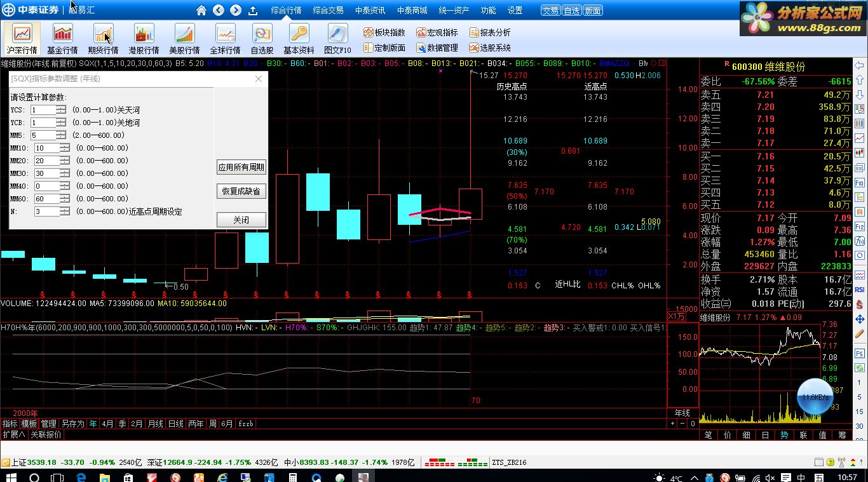
Task: Open 板块指数 sector index
Action: (384, 32)
